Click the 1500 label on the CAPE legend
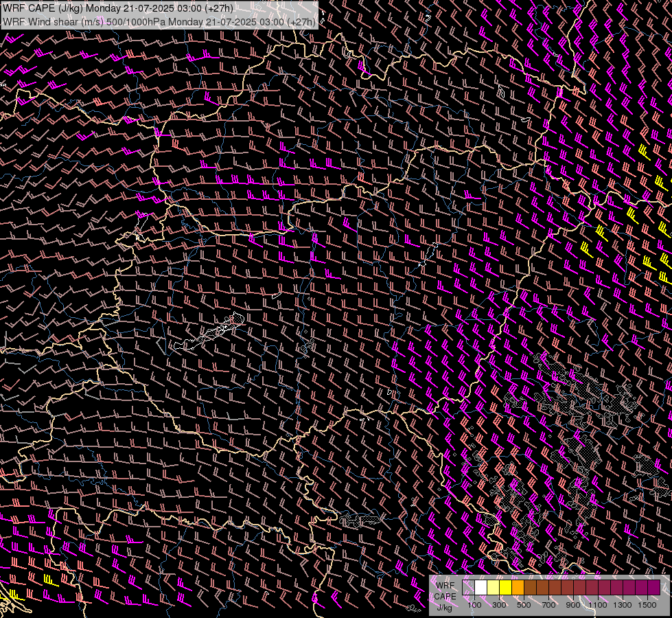The image size is (672, 618). 647,605
